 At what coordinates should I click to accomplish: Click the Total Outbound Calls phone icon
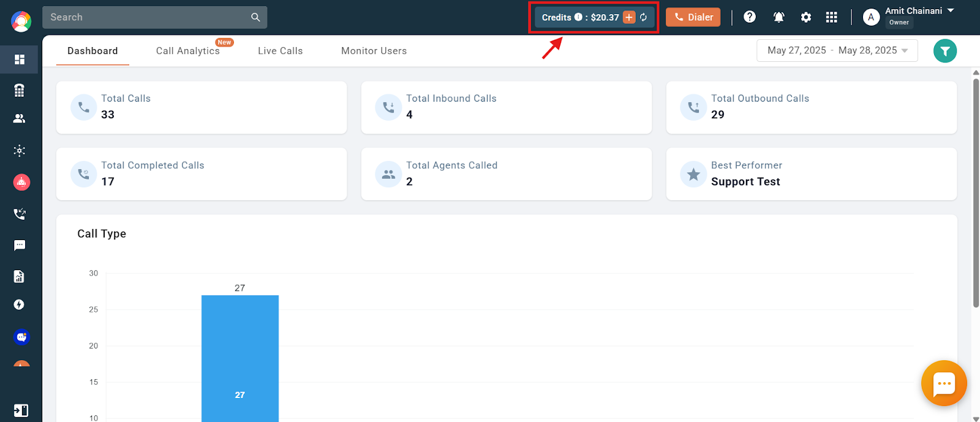pyautogui.click(x=693, y=107)
